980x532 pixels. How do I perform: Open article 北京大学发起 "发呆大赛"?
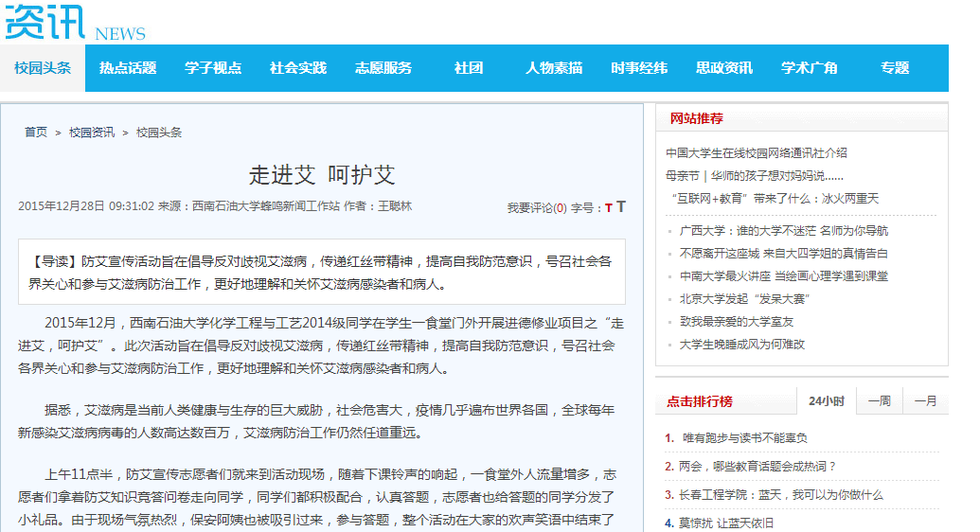744,299
